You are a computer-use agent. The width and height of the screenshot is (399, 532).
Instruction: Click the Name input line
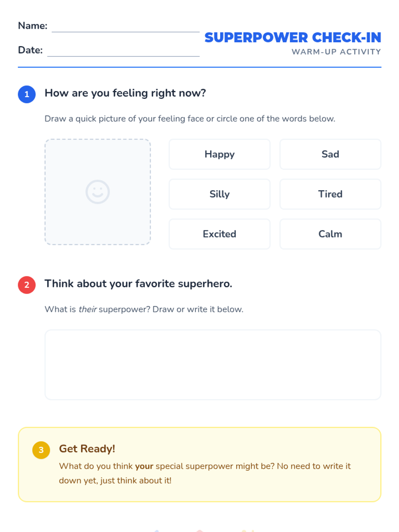tap(125, 27)
